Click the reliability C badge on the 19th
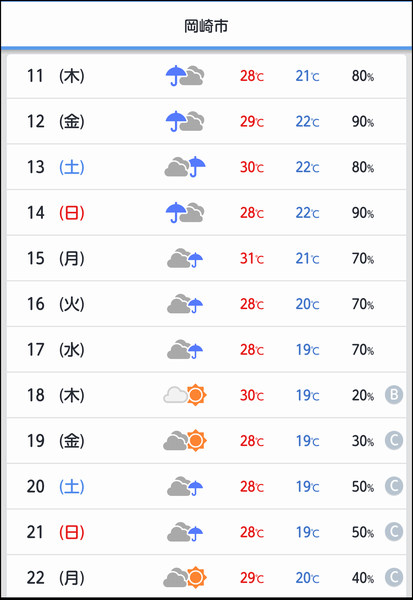This screenshot has width=413, height=600. [394, 440]
